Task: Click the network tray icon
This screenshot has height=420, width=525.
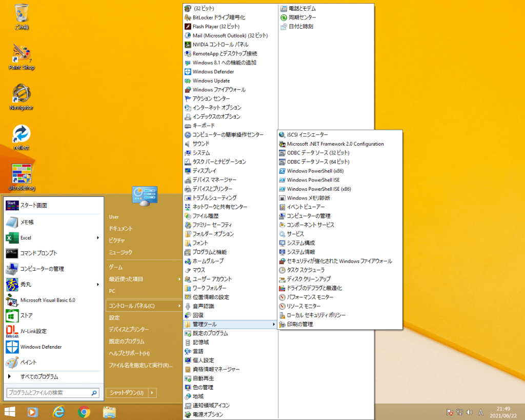Action: (460, 412)
